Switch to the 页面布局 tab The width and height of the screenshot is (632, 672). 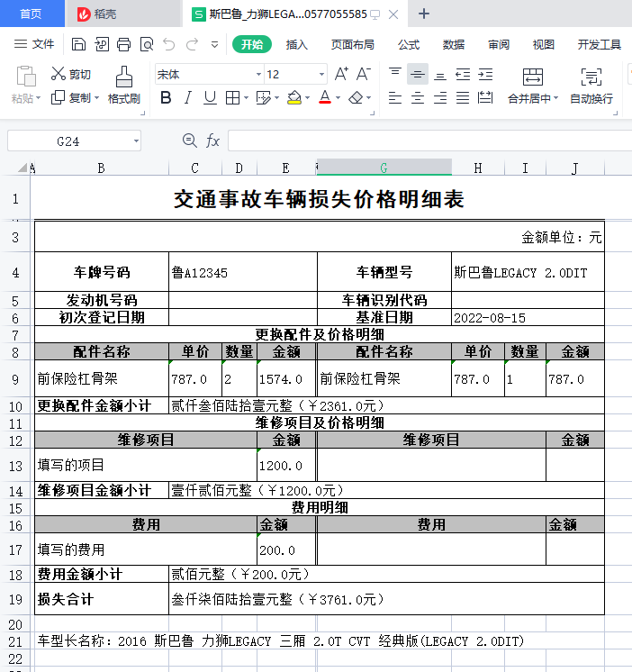coord(352,44)
